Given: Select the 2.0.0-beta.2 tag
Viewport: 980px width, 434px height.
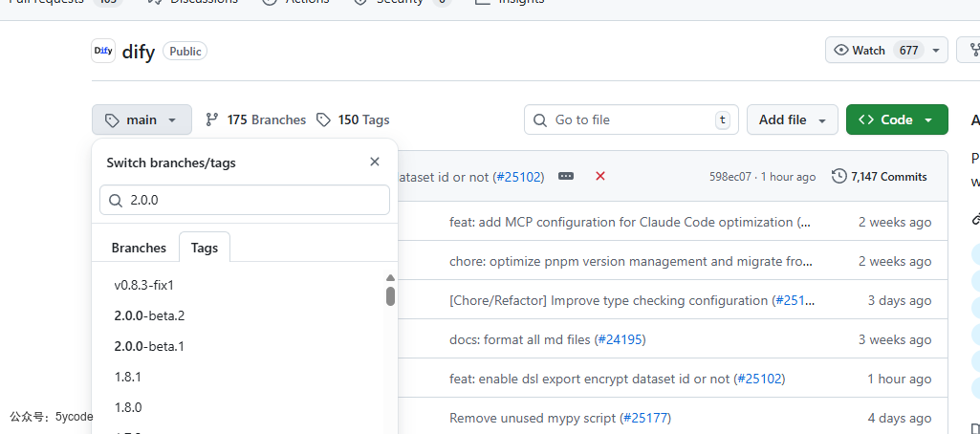Looking at the screenshot, I should 150,315.
